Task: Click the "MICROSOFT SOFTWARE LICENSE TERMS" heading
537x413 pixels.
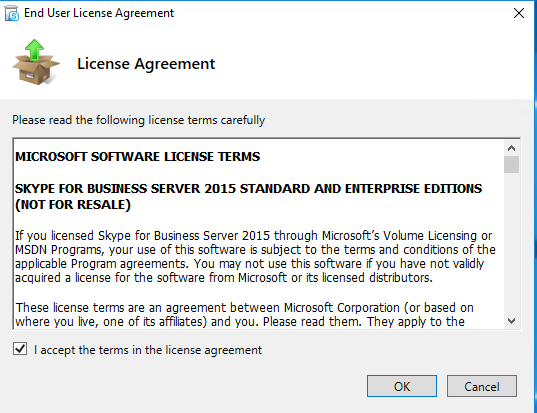Action: pyautogui.click(x=138, y=157)
